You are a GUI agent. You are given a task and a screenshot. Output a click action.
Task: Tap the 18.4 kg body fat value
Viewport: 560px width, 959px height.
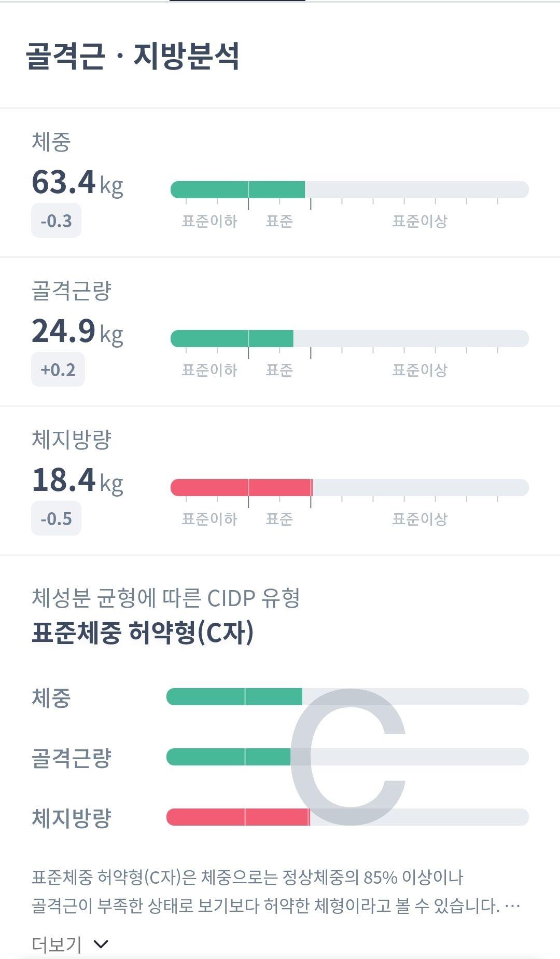click(x=78, y=481)
